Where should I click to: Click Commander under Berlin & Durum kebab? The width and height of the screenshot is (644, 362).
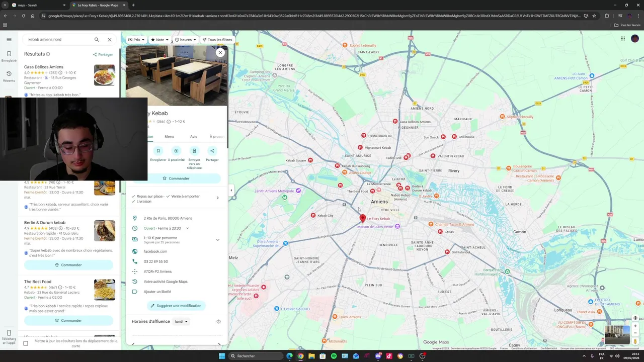68,265
